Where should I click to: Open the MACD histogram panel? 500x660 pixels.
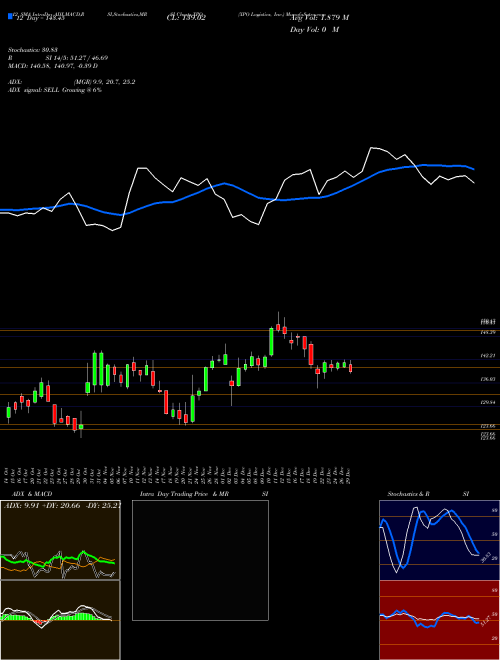coord(60,620)
